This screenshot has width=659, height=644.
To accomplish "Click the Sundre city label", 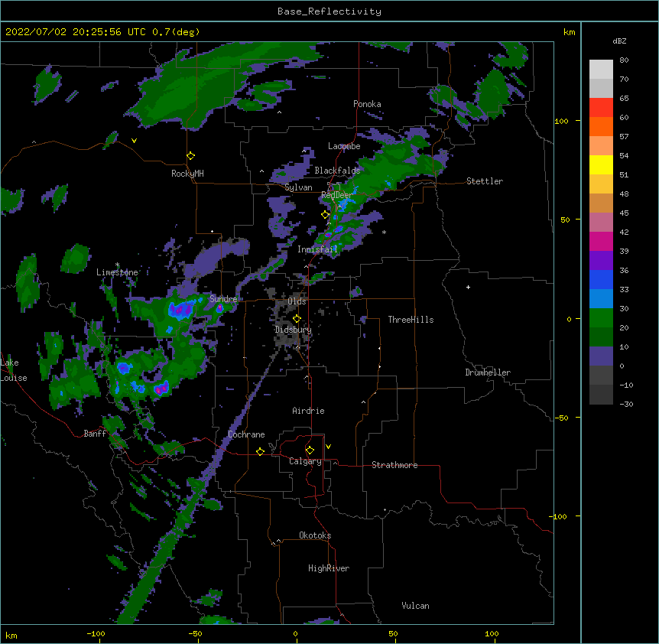I will tap(223, 299).
